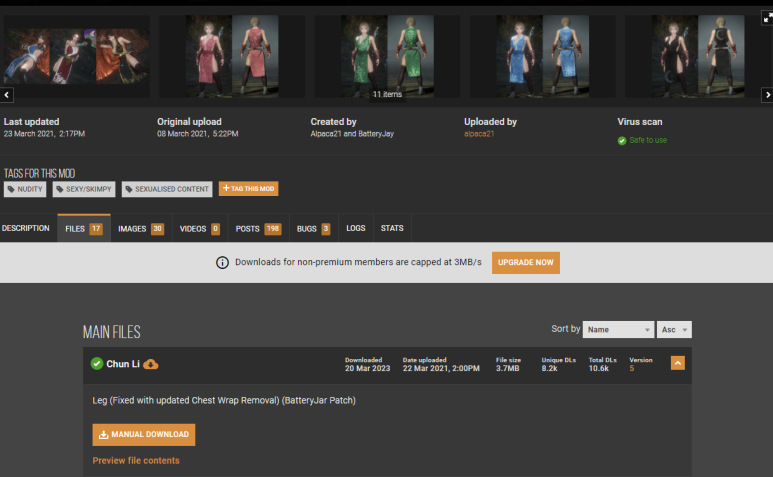Screen dimensions: 773x477
Task: Click the Upgrade Now button
Action: click(x=526, y=263)
